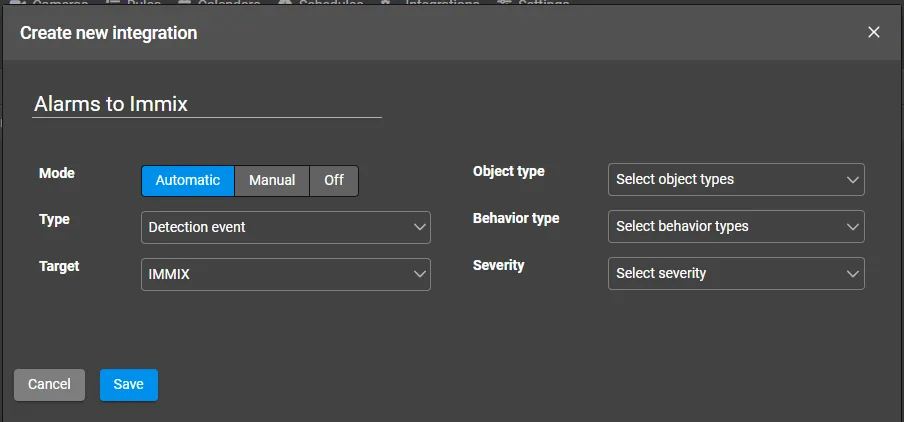Select Automatic mode
Image resolution: width=904 pixels, height=422 pixels.
click(x=188, y=180)
